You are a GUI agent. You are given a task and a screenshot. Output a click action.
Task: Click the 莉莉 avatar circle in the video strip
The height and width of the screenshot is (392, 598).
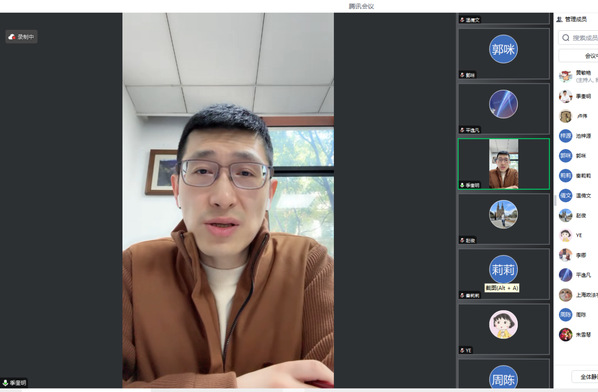coord(503,269)
